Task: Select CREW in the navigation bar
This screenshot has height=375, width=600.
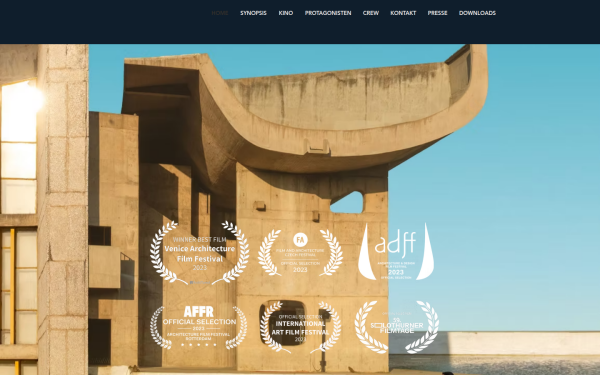Action: pos(371,13)
